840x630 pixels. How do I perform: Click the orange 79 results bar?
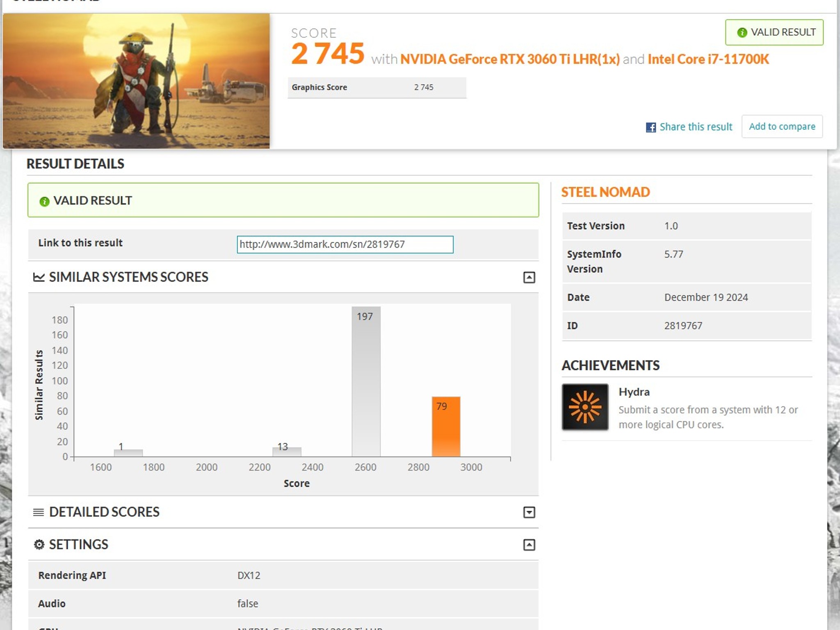pos(446,427)
